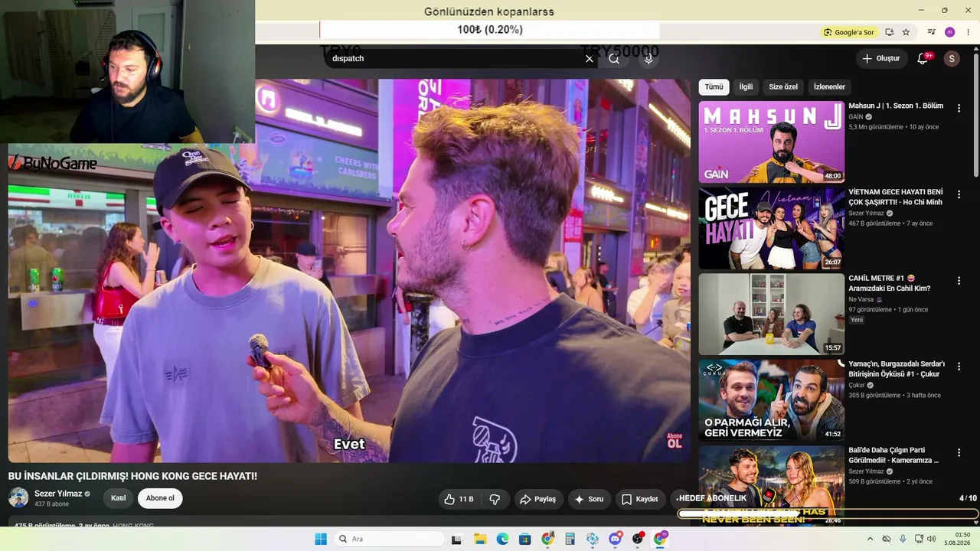Click the Soru ask button
Viewport: 980px width, 551px height.
point(589,499)
